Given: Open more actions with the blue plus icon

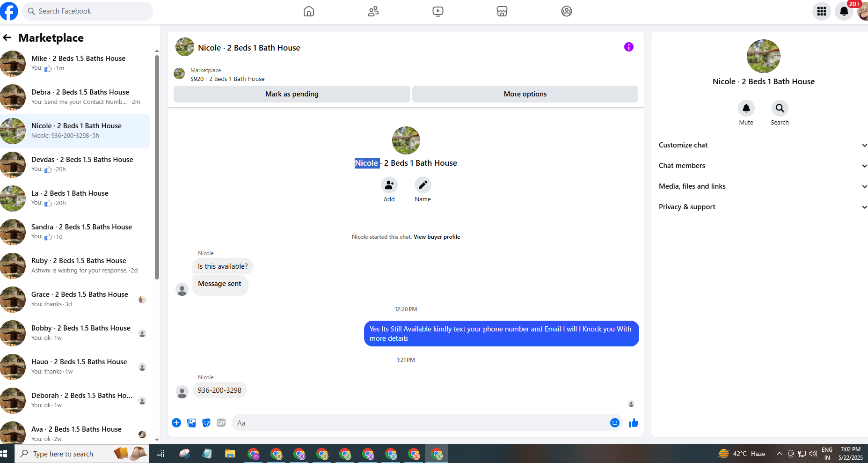Looking at the screenshot, I should coord(176,423).
